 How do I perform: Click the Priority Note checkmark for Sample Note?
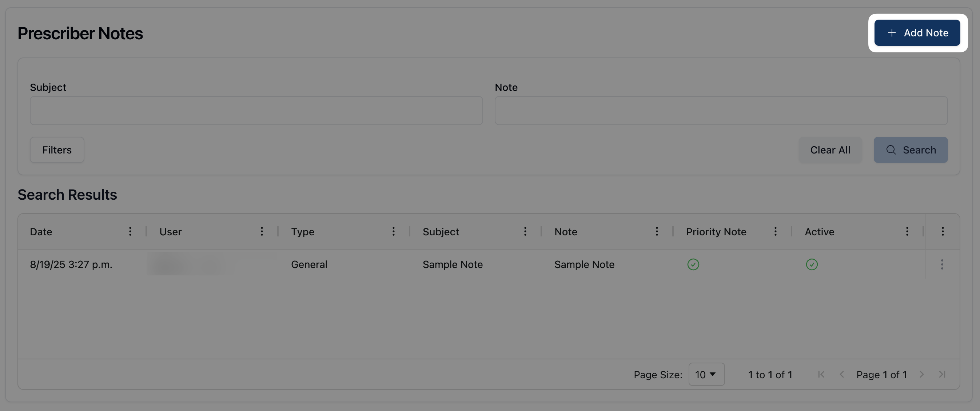(x=693, y=265)
